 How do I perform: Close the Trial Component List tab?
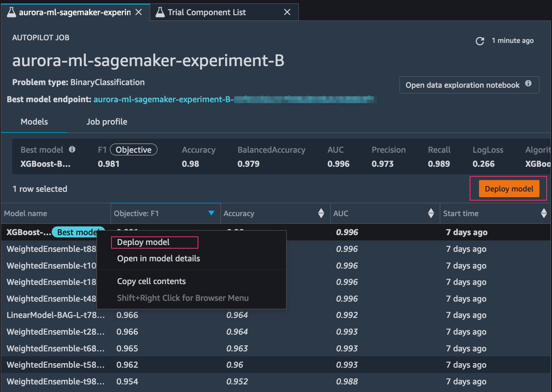pos(287,13)
